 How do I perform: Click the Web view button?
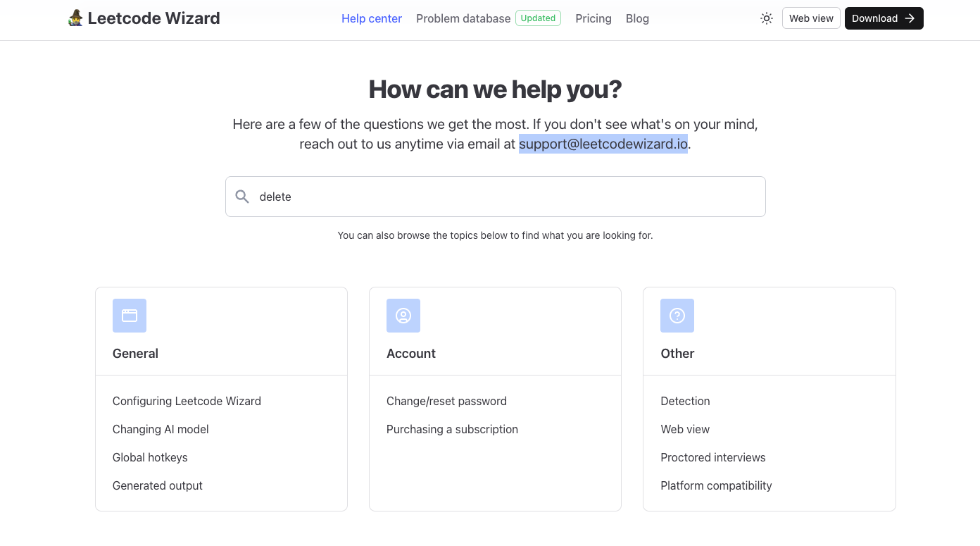pos(811,18)
